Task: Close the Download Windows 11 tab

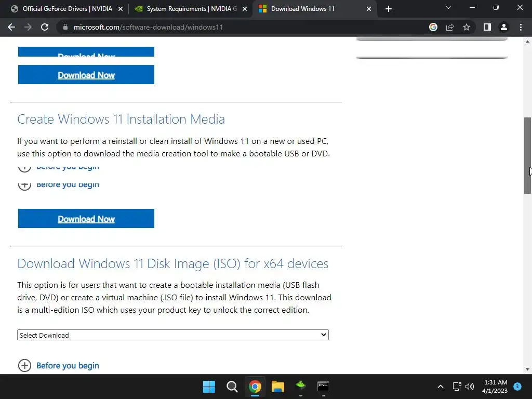Action: pyautogui.click(x=369, y=9)
